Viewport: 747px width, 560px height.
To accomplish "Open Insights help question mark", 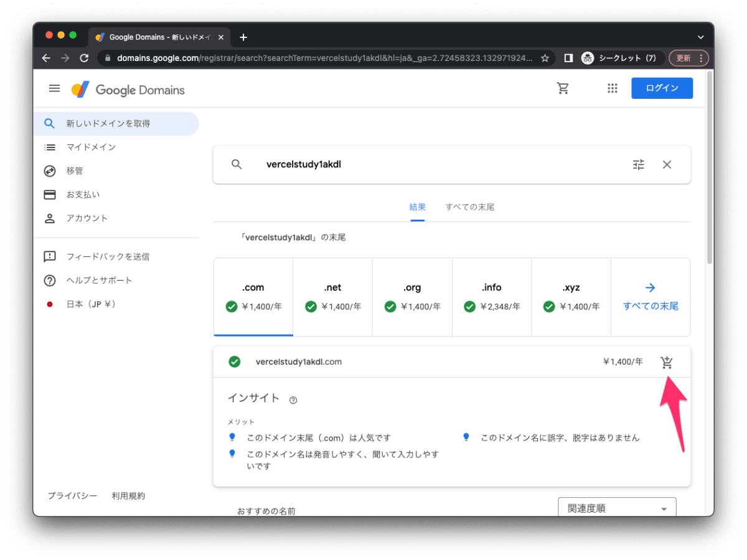I will click(293, 400).
